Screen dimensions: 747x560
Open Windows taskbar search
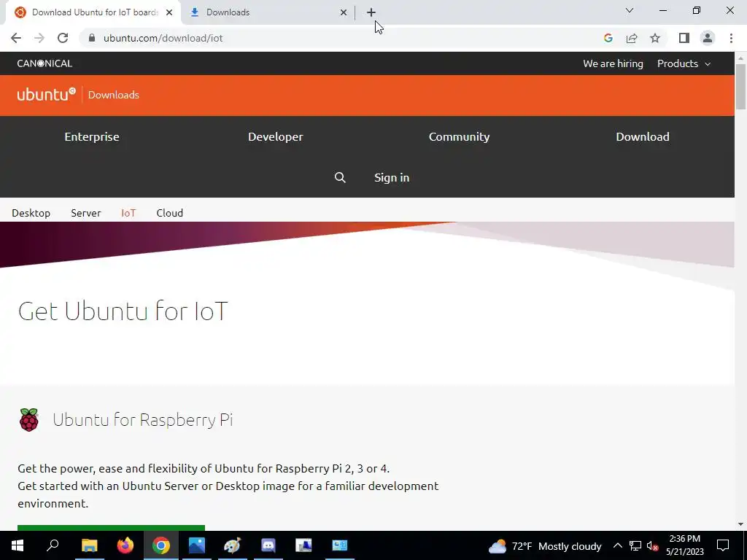pos(53,545)
